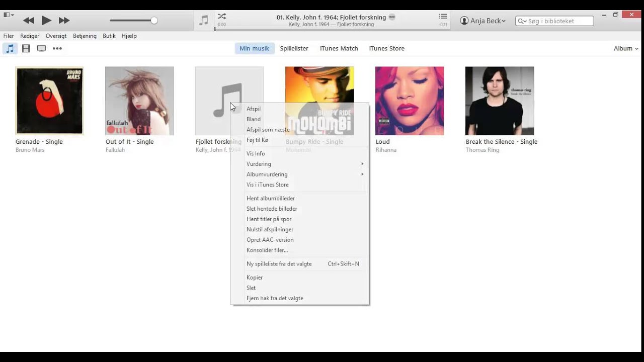Choose Kopier in context menu

click(299, 278)
